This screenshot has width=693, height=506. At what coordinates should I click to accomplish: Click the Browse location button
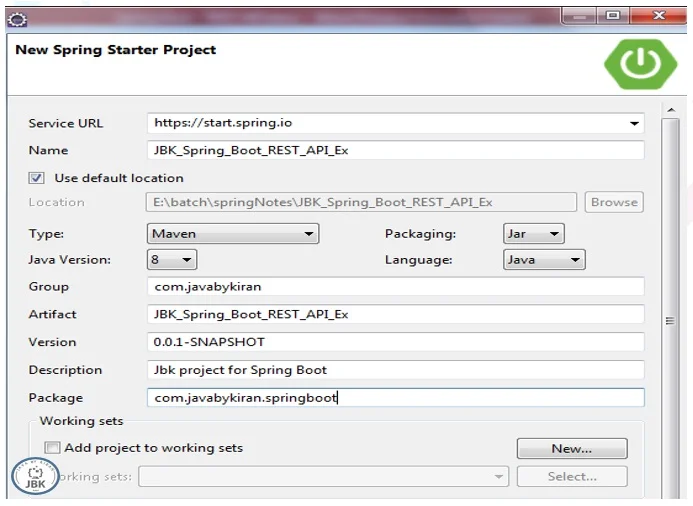pyautogui.click(x=614, y=202)
